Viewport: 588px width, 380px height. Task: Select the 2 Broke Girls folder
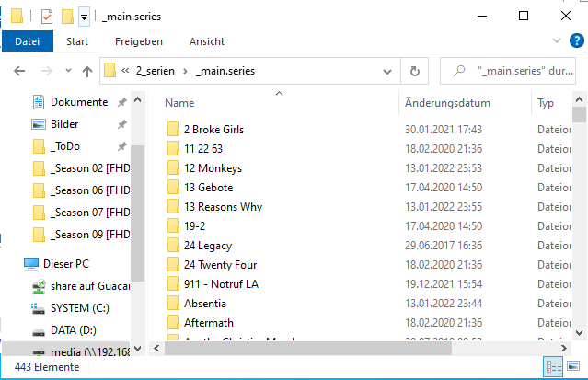(x=213, y=130)
